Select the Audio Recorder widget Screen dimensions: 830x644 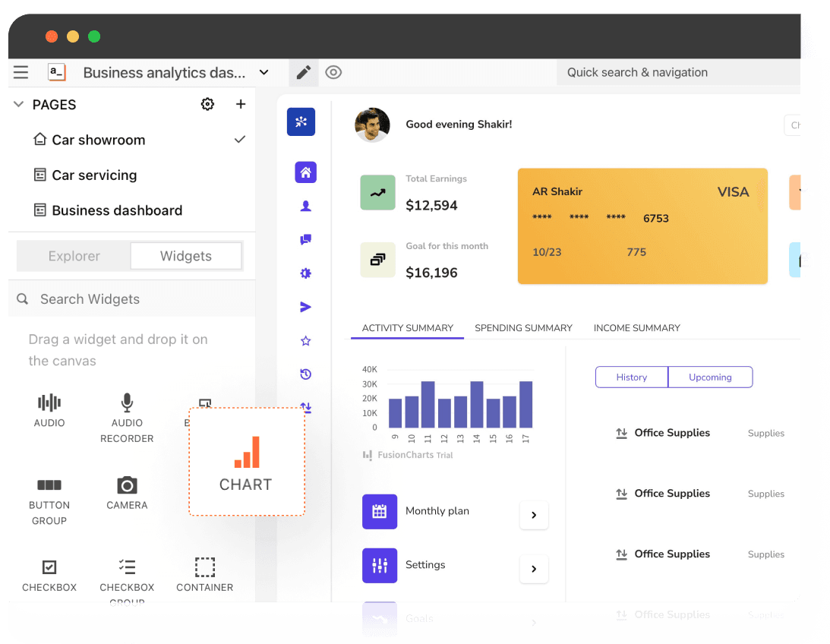[127, 418]
